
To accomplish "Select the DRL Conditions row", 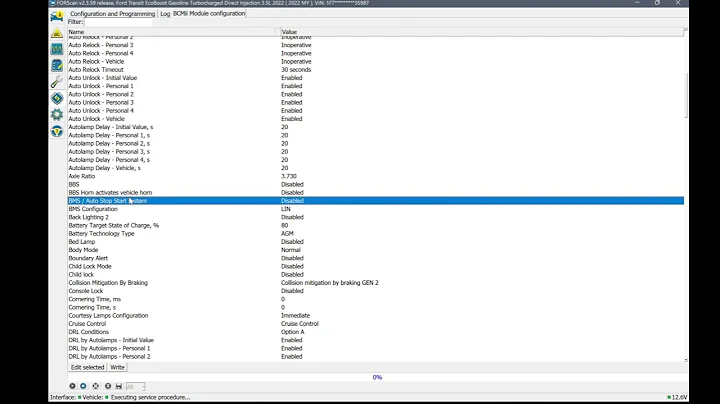I will point(376,332).
